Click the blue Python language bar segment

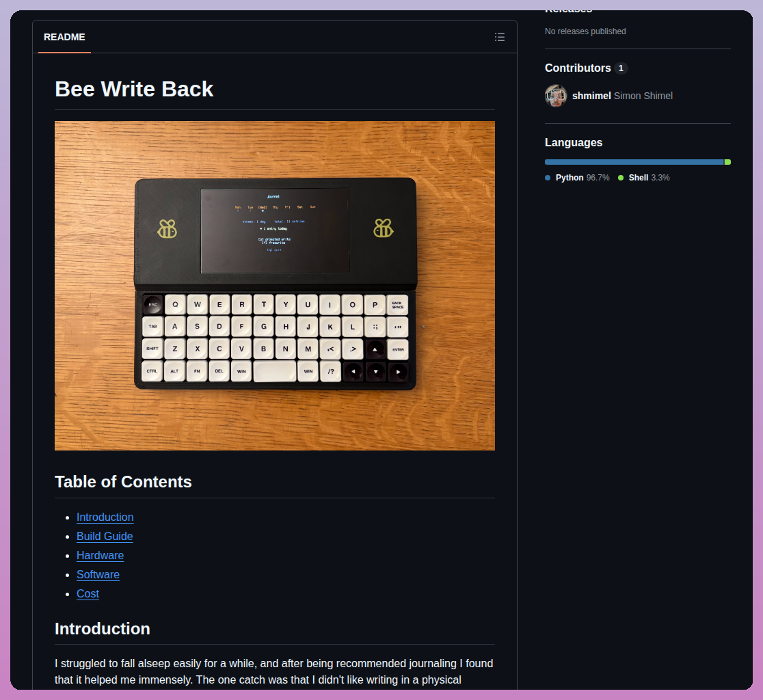tap(634, 162)
